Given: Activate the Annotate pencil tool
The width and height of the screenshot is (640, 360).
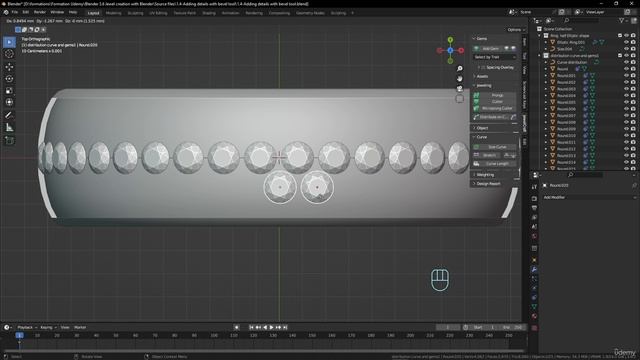Looking at the screenshot, I should (x=9, y=116).
